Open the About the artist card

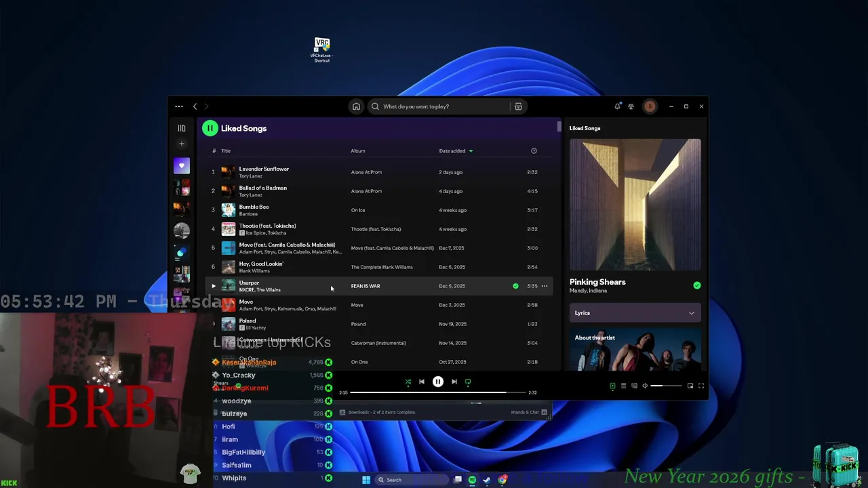pos(635,350)
